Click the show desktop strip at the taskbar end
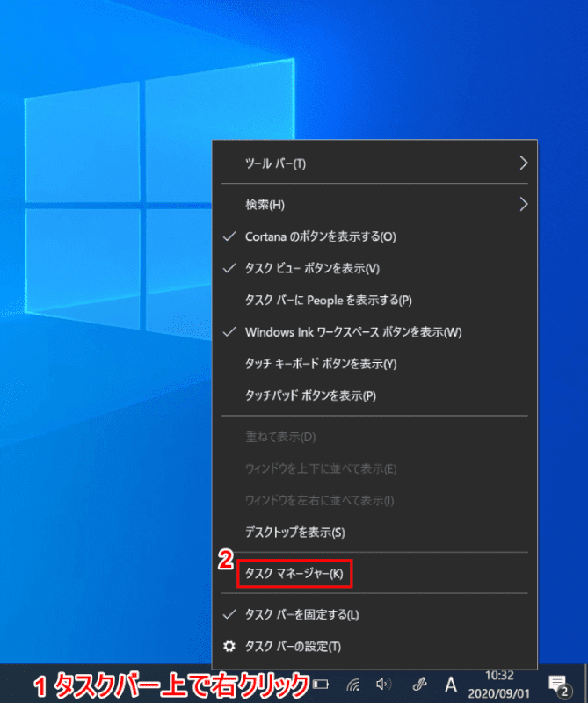Image resolution: width=588 pixels, height=703 pixels. (585, 684)
